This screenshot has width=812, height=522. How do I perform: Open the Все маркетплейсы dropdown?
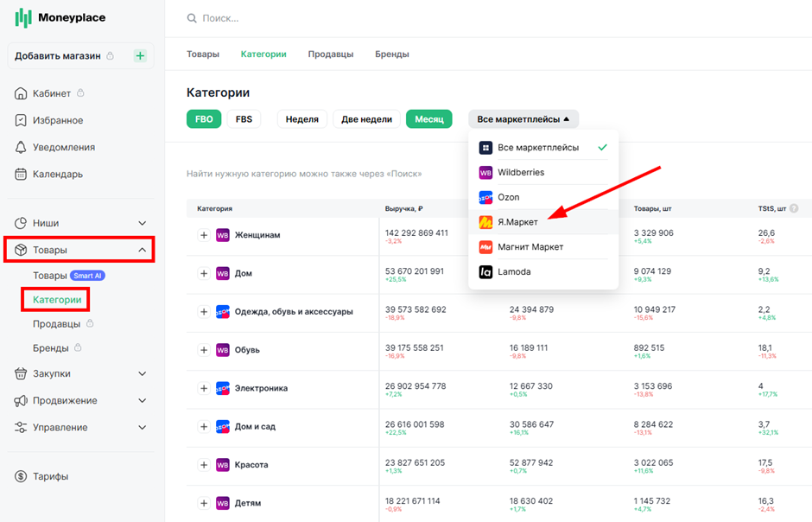click(523, 119)
